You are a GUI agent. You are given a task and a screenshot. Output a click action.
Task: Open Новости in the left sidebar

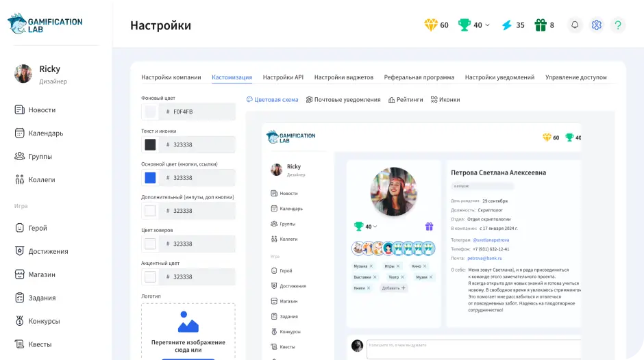[36, 110]
